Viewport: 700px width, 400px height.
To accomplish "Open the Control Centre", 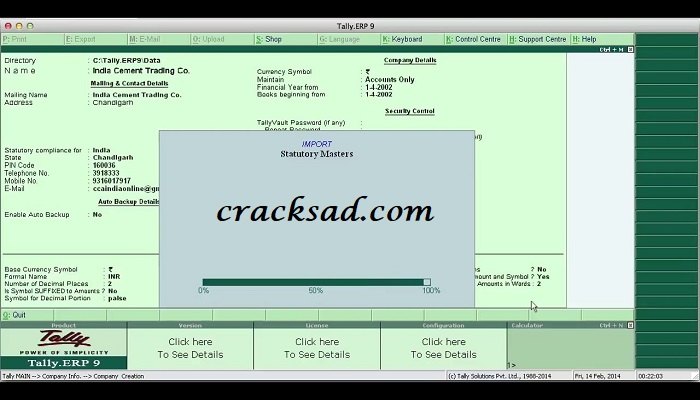I will (476, 39).
